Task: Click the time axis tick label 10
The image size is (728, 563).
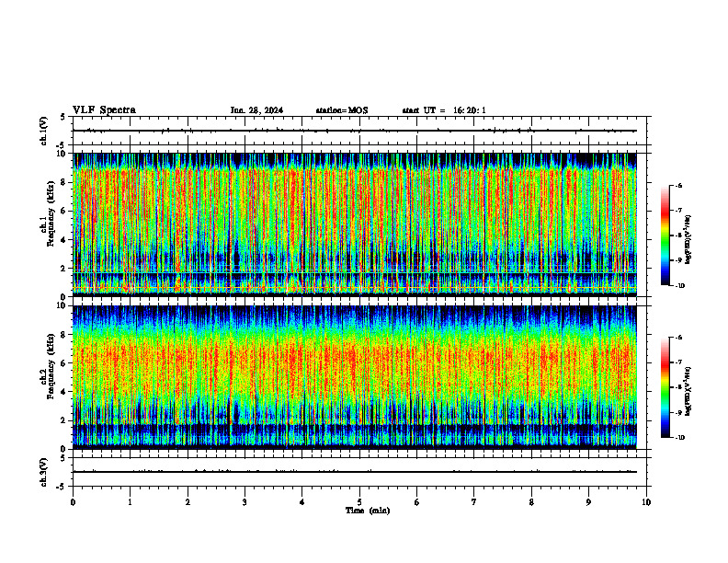Action: tap(646, 502)
